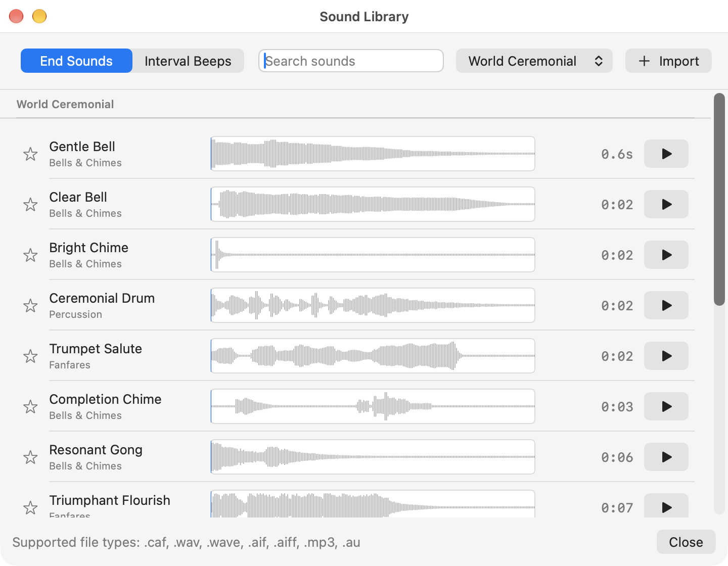Image resolution: width=728 pixels, height=566 pixels.
Task: Play the Gentle Bell sound
Action: (666, 154)
